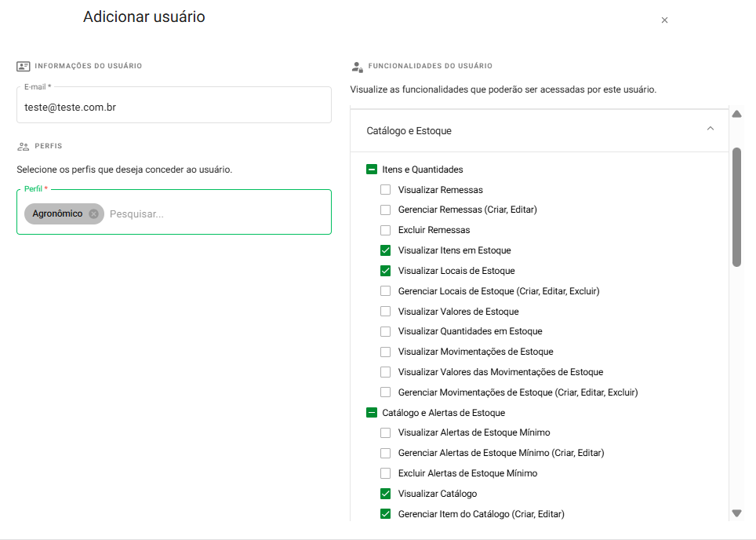The image size is (756, 540).
Task: Click the user info card icon
Action: [x=24, y=67]
